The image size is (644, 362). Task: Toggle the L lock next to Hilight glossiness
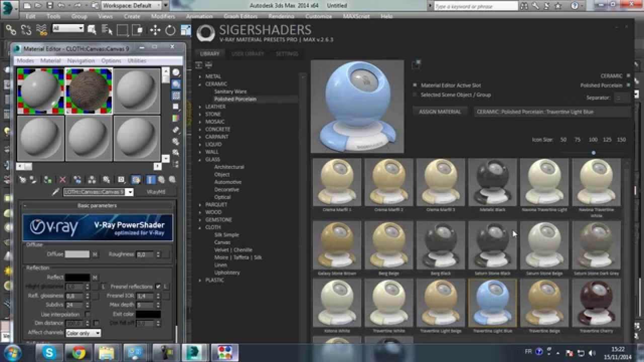(104, 287)
